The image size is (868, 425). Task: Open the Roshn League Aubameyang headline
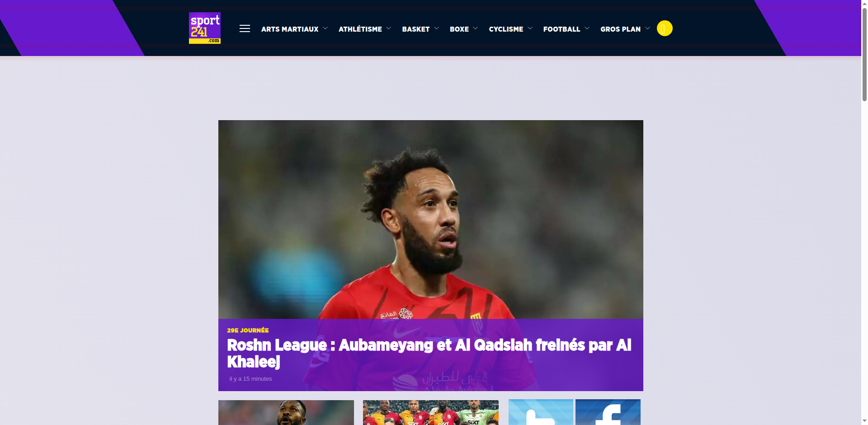[x=429, y=353]
